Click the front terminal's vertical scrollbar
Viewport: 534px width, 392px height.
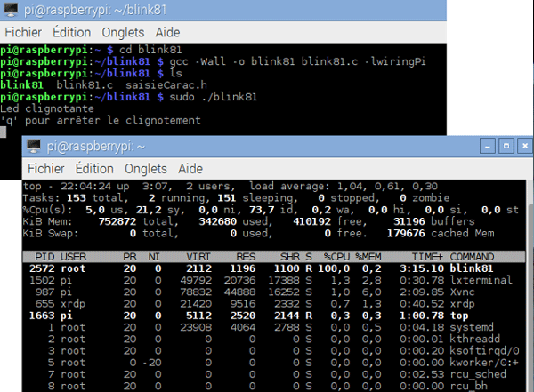528,284
